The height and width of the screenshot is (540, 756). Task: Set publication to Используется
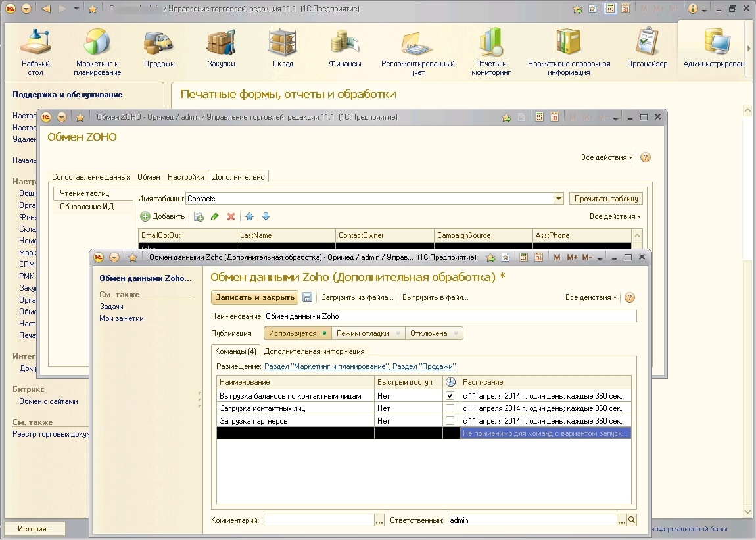pyautogui.click(x=297, y=333)
